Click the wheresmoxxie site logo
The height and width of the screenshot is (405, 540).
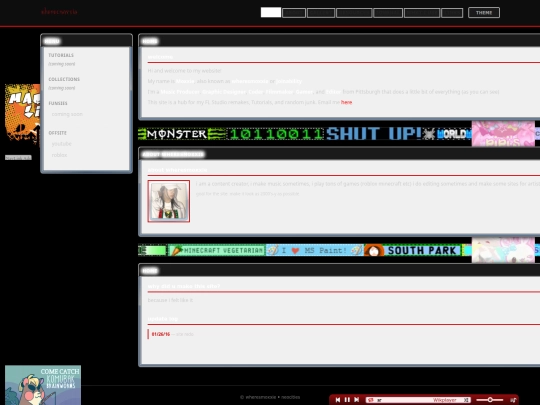tap(59, 12)
